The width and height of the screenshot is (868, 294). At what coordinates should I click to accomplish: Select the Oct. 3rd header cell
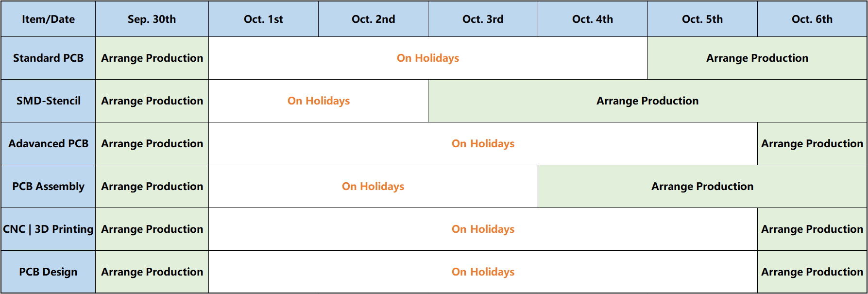click(x=483, y=19)
